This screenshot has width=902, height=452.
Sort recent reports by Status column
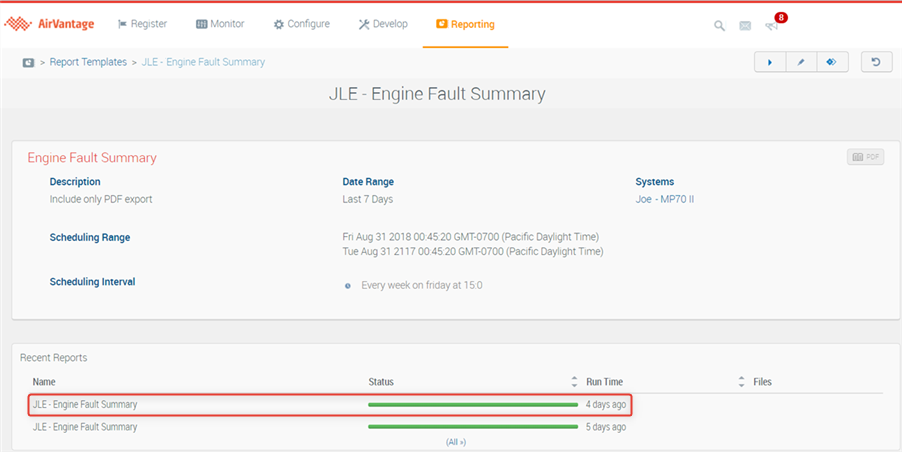pyautogui.click(x=574, y=382)
